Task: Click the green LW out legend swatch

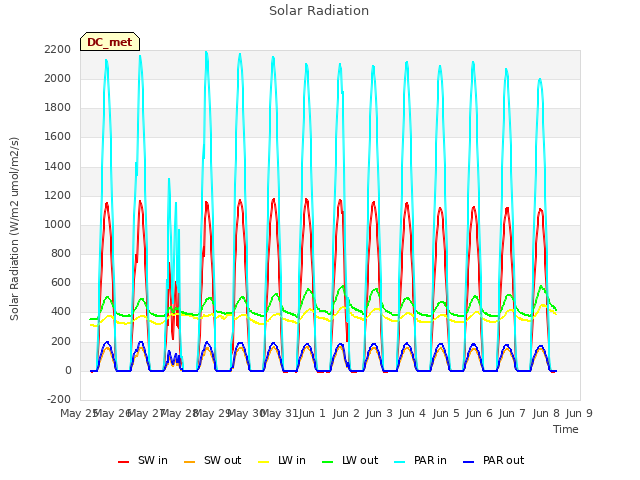Action: (x=327, y=461)
